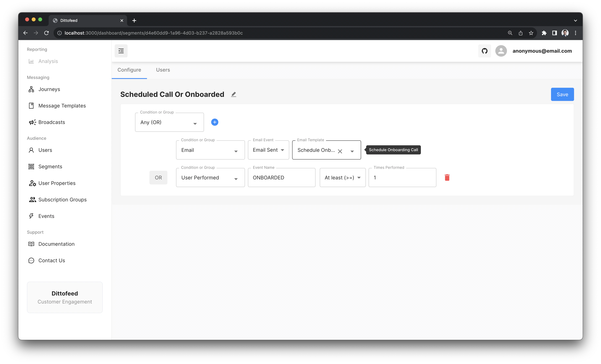
Task: Clear the Schedule Onboarding Call template selection
Action: (340, 151)
